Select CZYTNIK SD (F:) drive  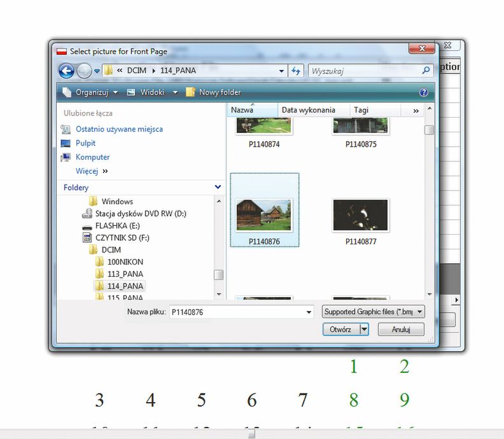pos(122,238)
